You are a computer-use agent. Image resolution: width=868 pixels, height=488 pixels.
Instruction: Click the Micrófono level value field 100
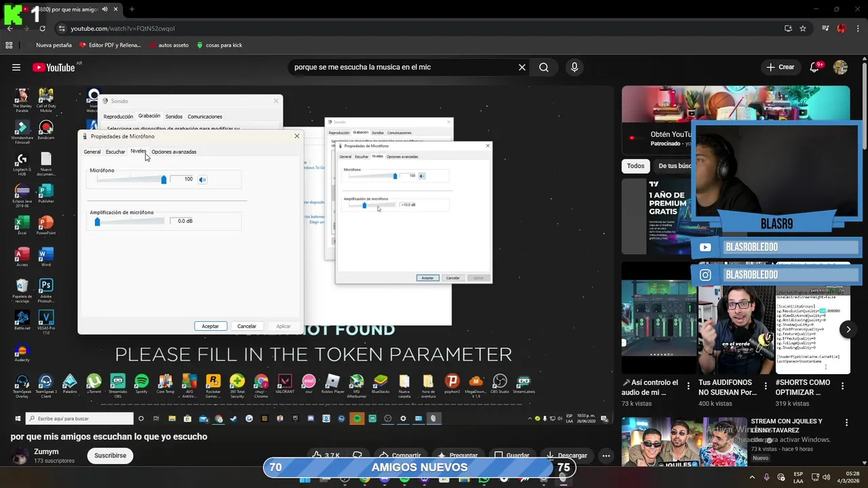(182, 180)
